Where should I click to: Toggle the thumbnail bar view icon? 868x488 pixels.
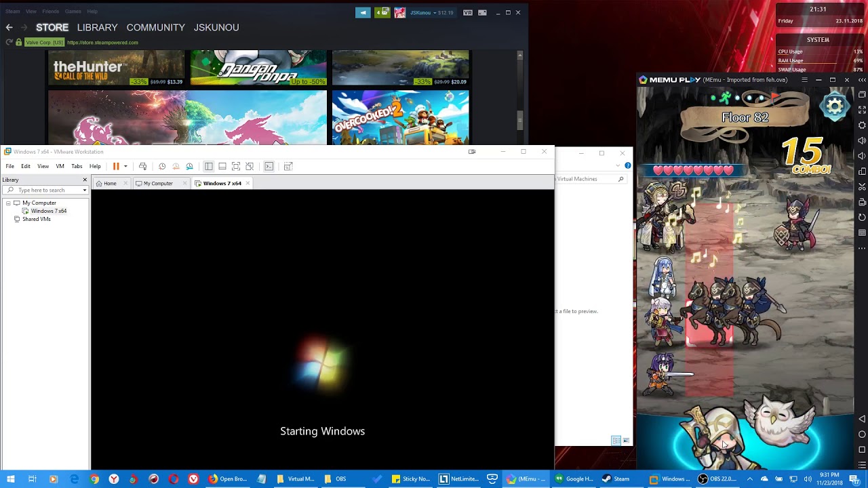222,166
